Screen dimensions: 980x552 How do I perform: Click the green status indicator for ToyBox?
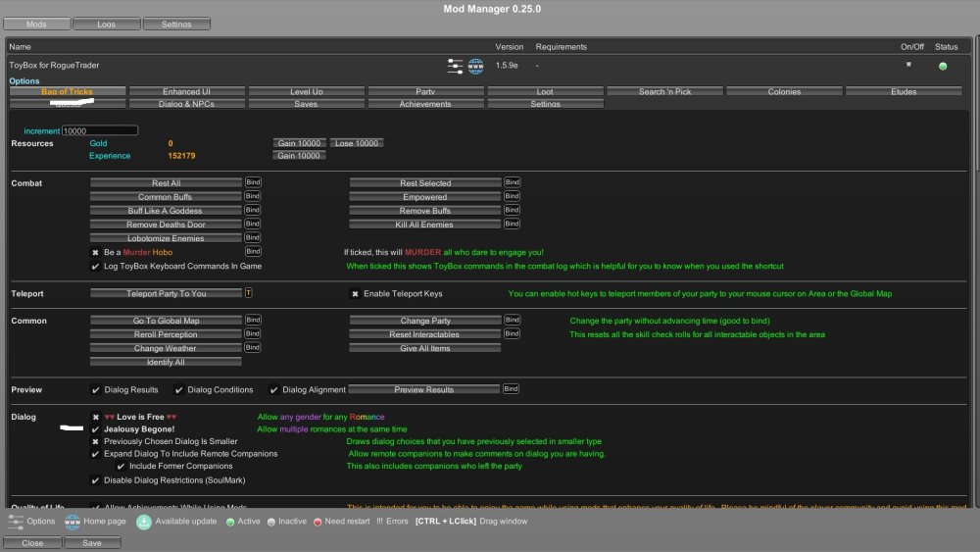coord(943,67)
